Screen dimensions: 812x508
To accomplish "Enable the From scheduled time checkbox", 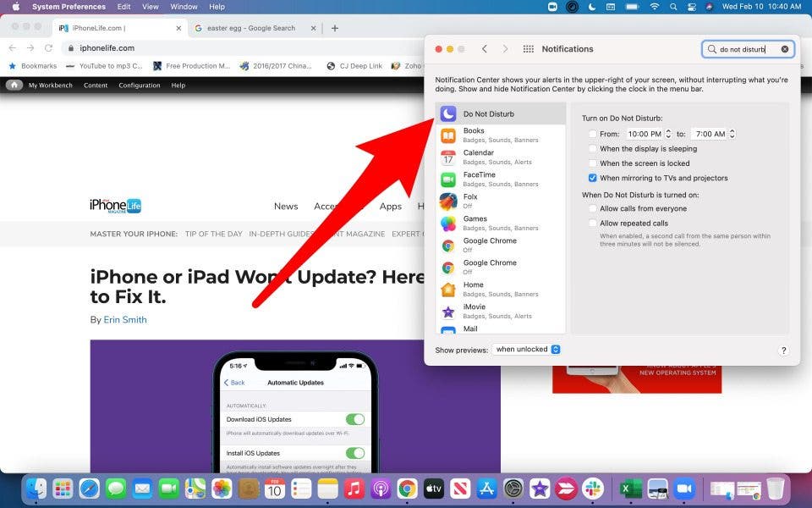I will click(593, 134).
